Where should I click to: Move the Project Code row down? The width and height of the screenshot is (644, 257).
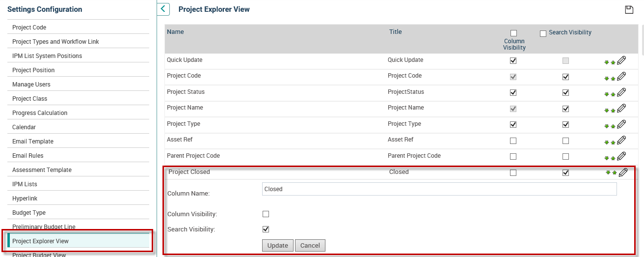(607, 78)
